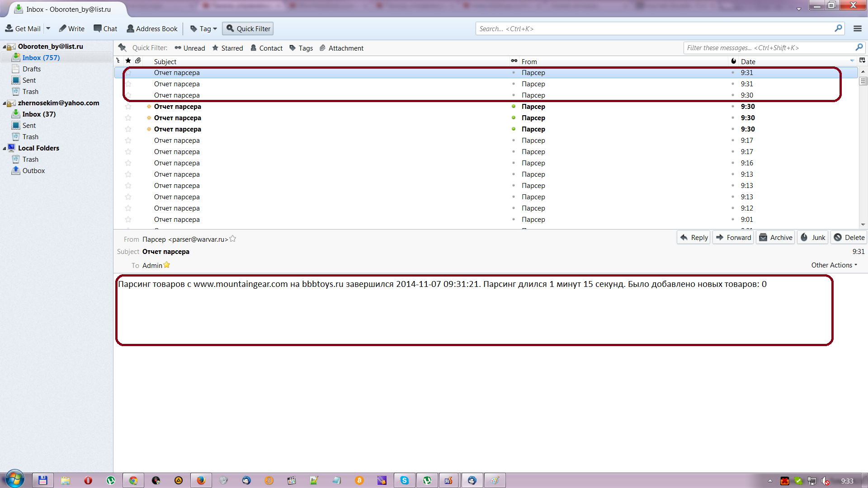Archive the open message
The width and height of the screenshot is (868, 488).
[775, 238]
